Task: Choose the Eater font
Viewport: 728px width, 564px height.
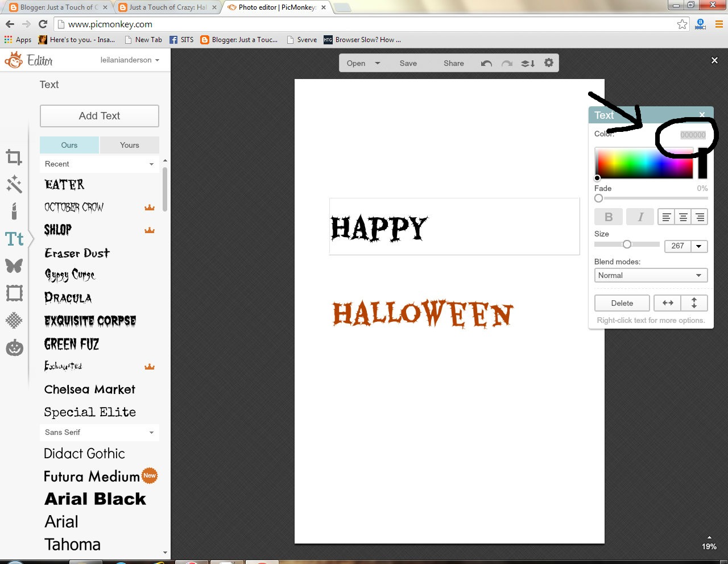Action: point(65,185)
